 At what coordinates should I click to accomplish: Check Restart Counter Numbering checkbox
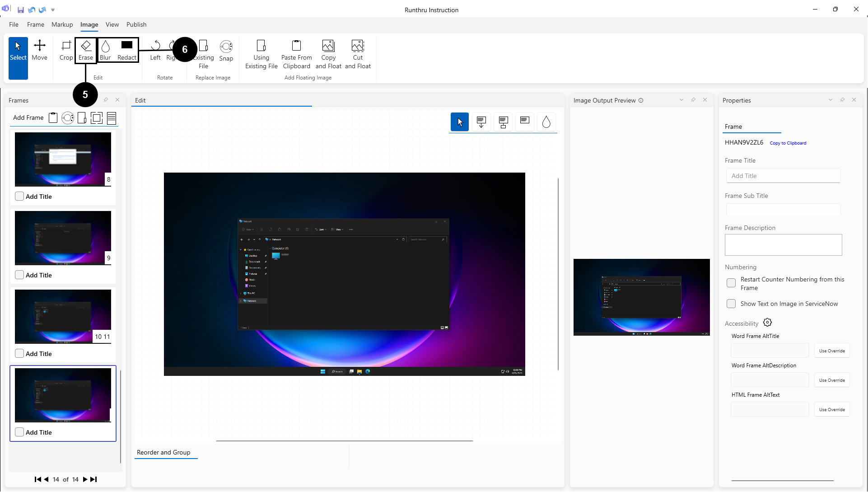coord(731,283)
